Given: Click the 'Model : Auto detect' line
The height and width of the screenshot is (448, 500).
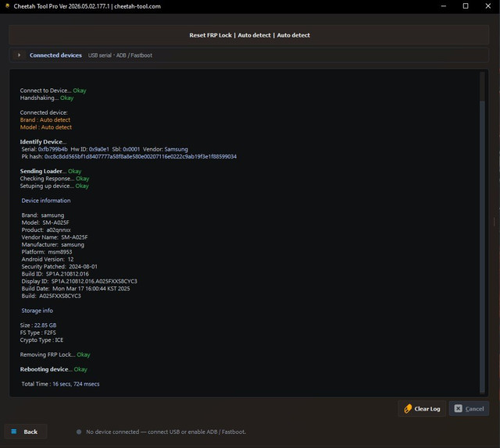Looking at the screenshot, I should [45, 127].
